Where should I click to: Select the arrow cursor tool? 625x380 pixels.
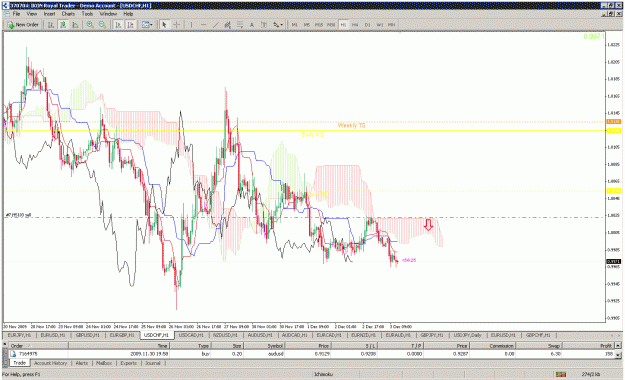[164, 25]
